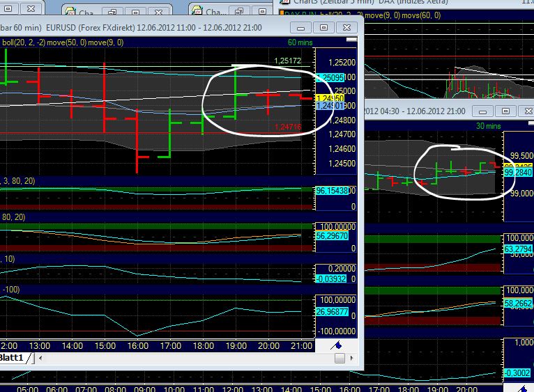Screen dimensions: 534x392
Task: Switch to the Blatt1 sheet tab
Action: (x=12, y=358)
